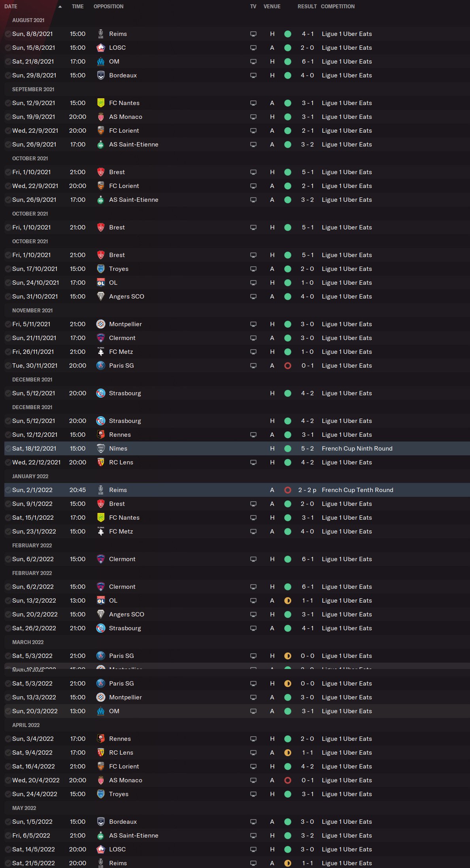
Task: Click OM badge on 21/8/2021 row
Action: [101, 62]
